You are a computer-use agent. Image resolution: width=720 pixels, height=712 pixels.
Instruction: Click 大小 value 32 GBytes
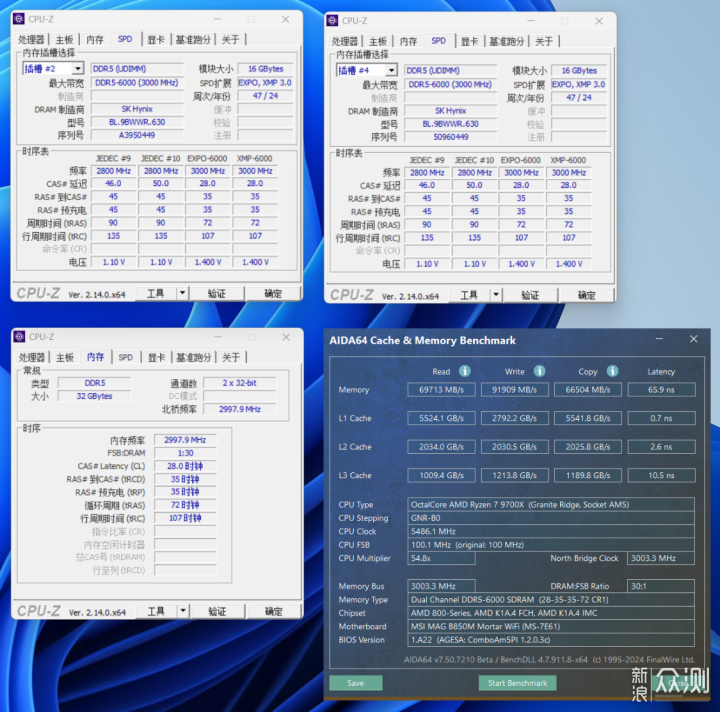[x=94, y=396]
